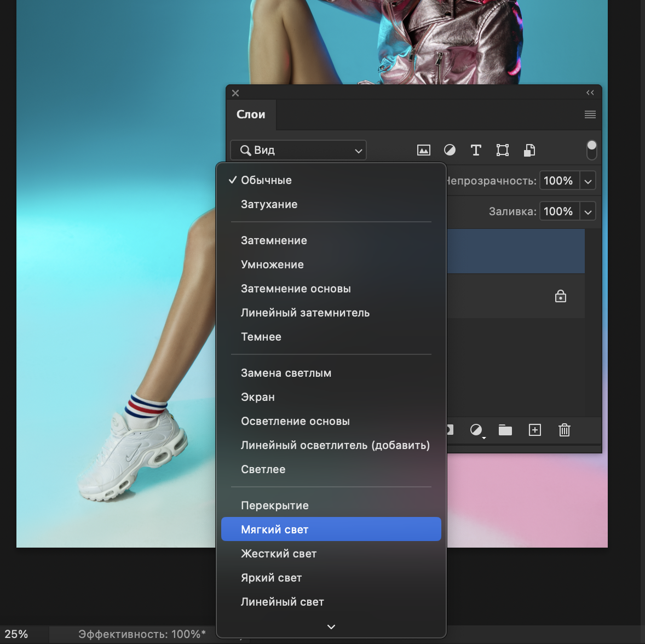Expand the Непрозрачность dropdown arrow
Screen dimensions: 645x644
click(588, 181)
